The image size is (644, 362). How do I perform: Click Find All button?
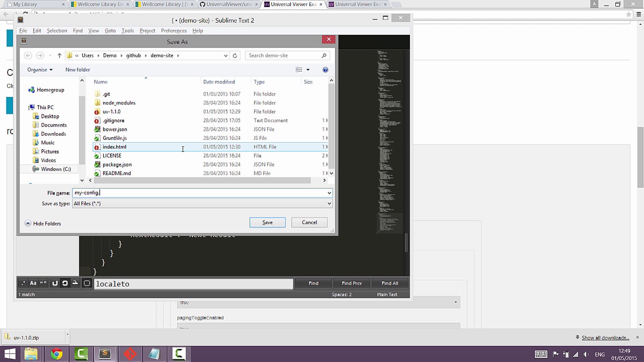click(390, 283)
